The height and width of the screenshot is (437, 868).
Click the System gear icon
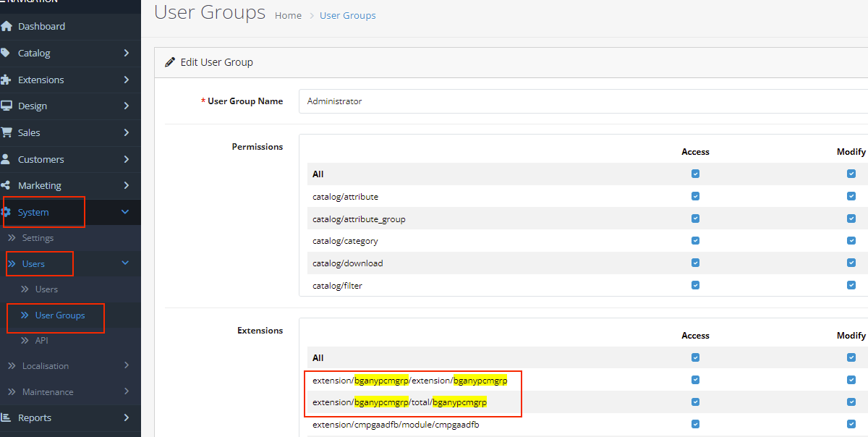tap(7, 212)
